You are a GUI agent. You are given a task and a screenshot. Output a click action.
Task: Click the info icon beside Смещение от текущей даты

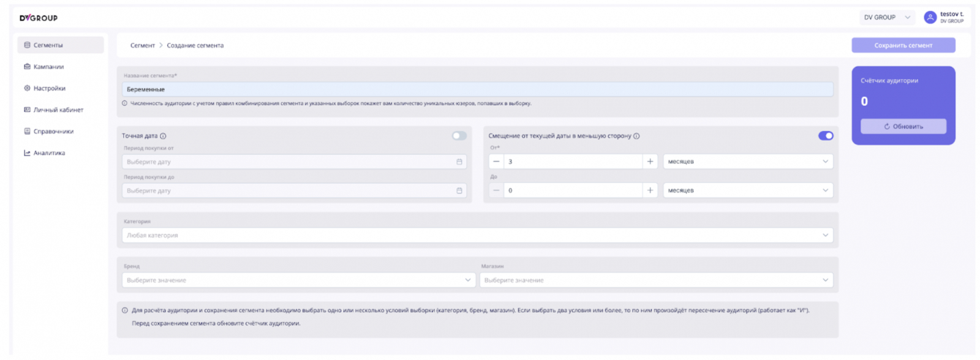tap(636, 136)
